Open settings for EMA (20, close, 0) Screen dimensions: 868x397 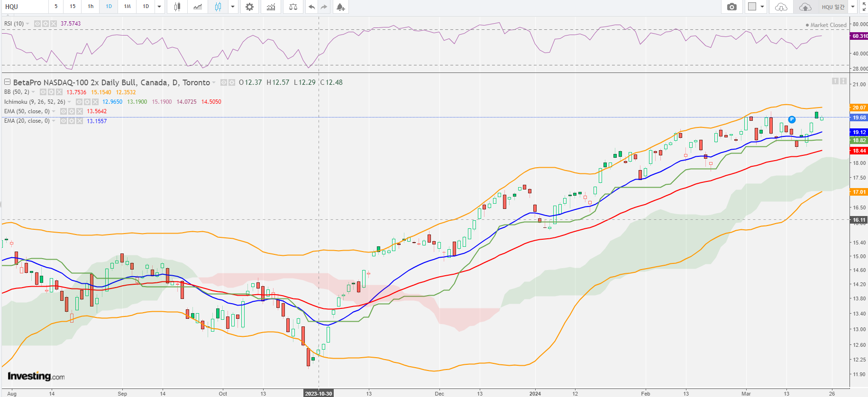[x=71, y=121]
